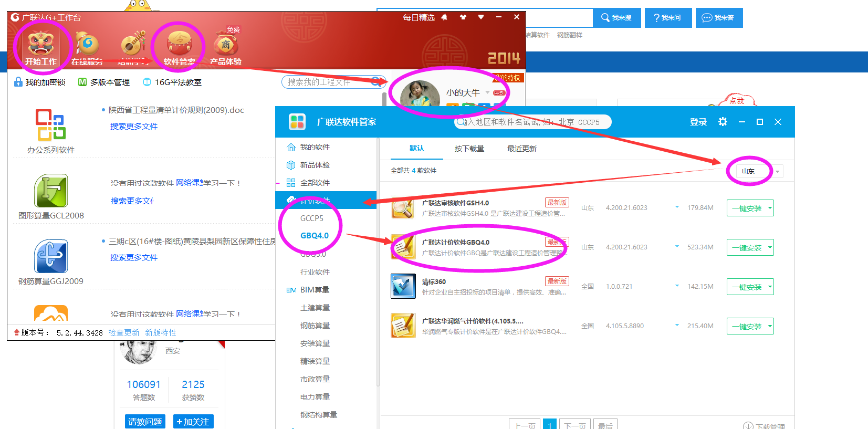This screenshot has height=429, width=868.
Task: Click 每日精选 in workbench title bar
Action: point(419,17)
